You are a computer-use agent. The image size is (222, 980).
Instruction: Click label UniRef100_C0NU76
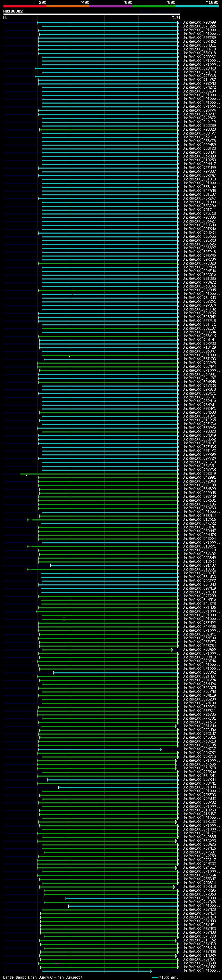click(199, 535)
